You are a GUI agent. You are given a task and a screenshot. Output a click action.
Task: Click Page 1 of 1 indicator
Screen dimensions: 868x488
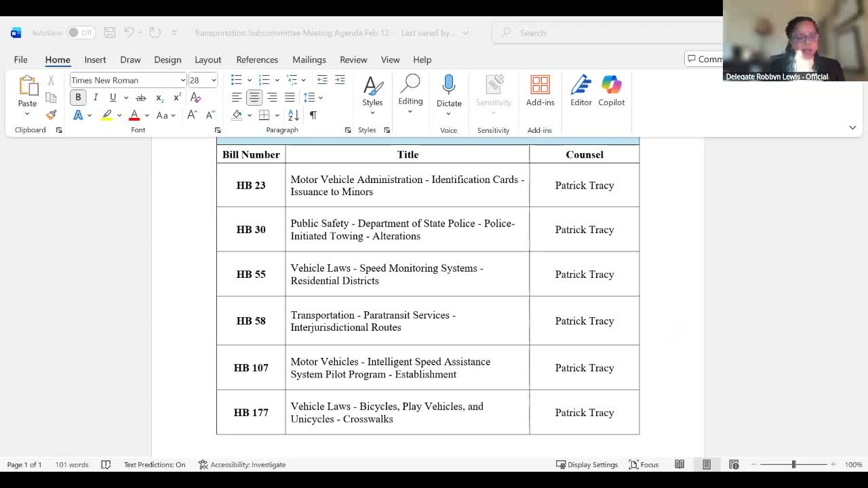(24, 464)
